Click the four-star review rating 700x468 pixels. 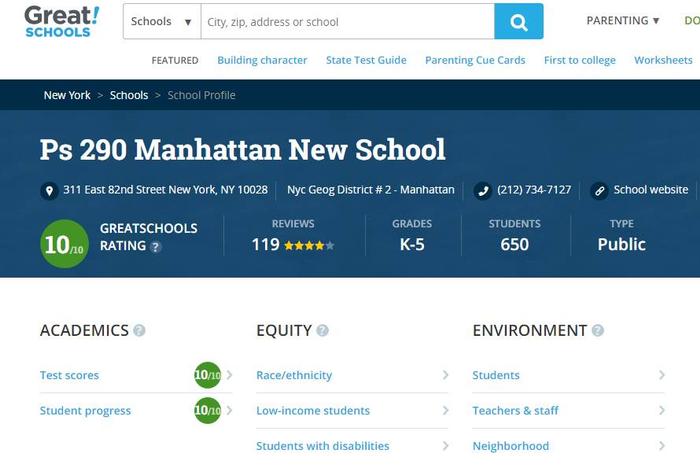click(309, 245)
